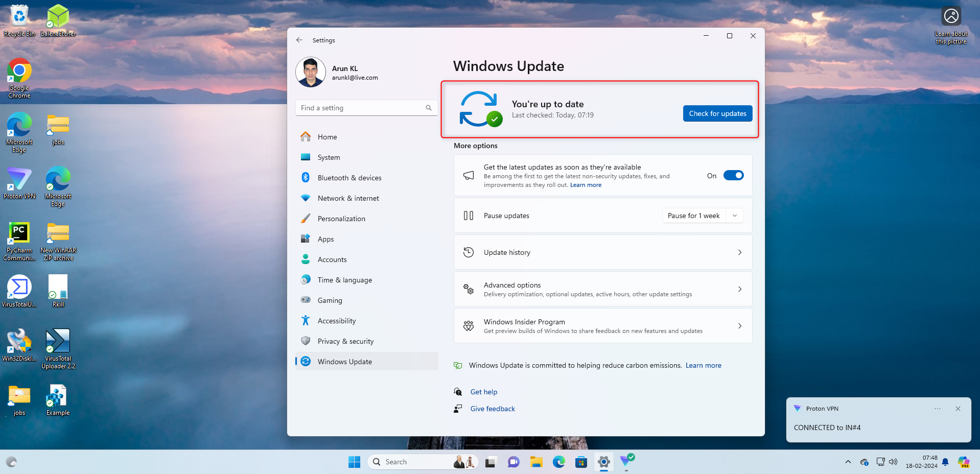Open Copilot preview from taskbar
Viewport: 980px width, 474px height.
(964, 462)
